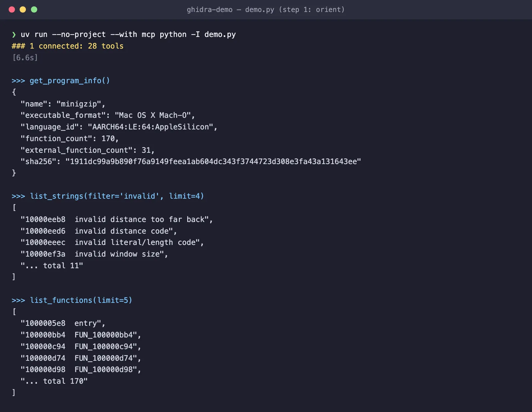
Task: Click the 'invalid literal/length code' row
Action: pyautogui.click(x=112, y=242)
